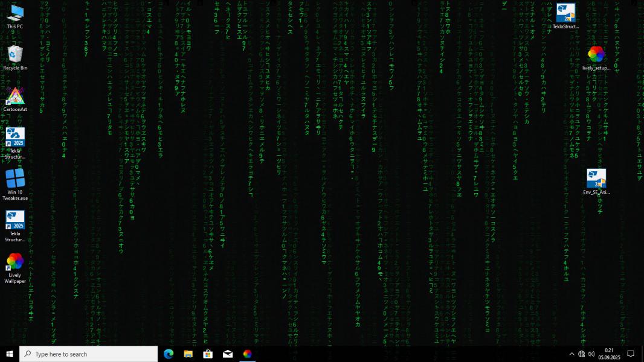The image size is (644, 362).
Task: Select the Tekla Structures 2025 shortcut above Lively Wallpaper
Action: 15,226
